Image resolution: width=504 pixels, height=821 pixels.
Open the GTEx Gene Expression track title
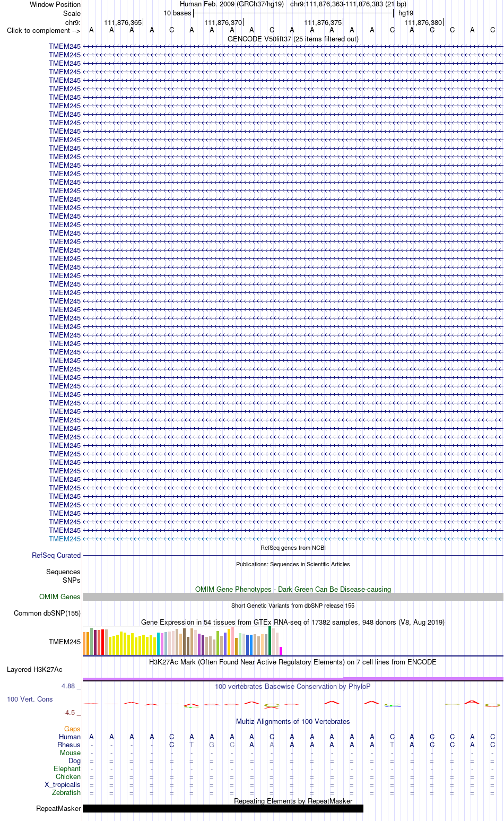pyautogui.click(x=293, y=622)
